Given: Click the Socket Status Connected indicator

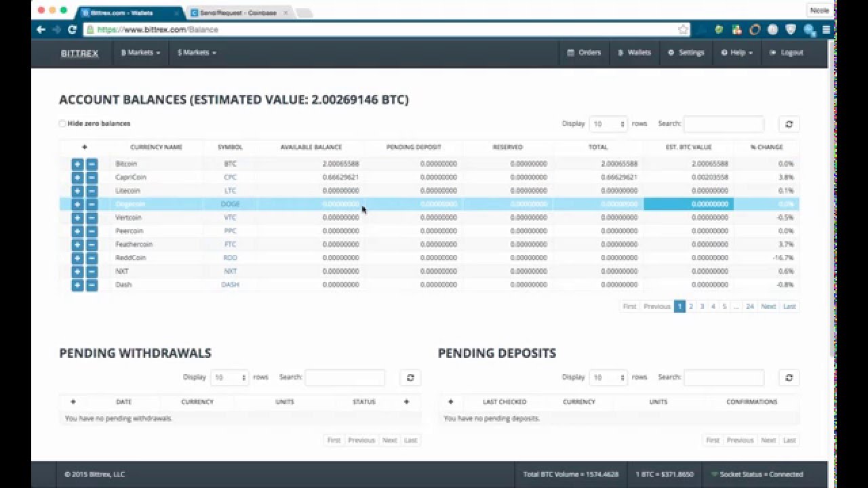Looking at the screenshot, I should pos(757,474).
